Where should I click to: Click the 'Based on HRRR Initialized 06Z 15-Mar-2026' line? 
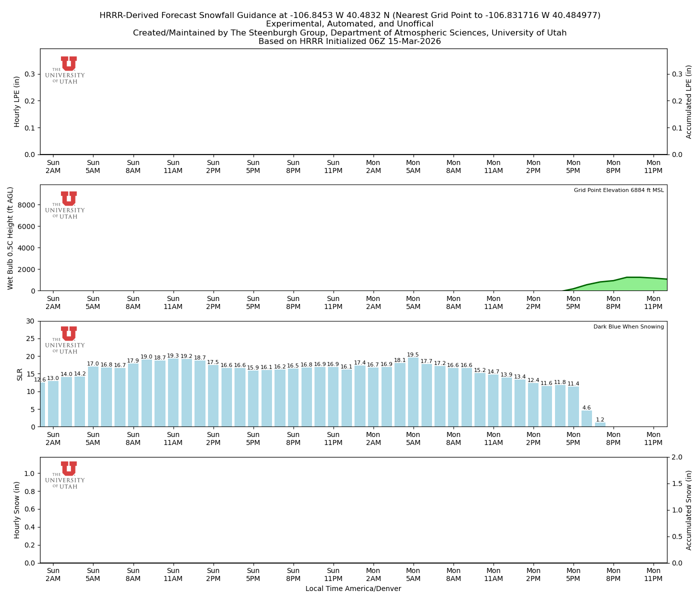[350, 41]
